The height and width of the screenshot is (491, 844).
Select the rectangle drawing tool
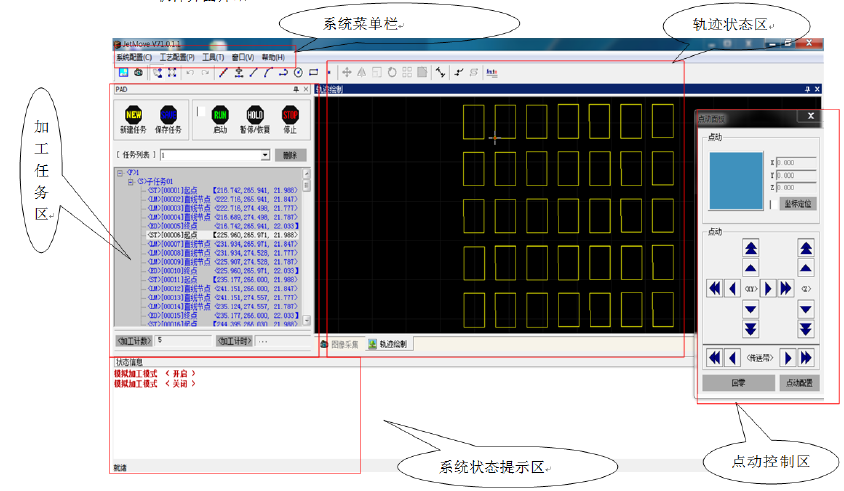[x=313, y=73]
